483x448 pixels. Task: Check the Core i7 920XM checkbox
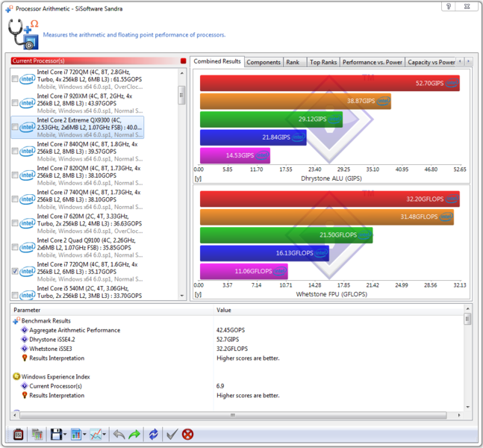point(15,103)
